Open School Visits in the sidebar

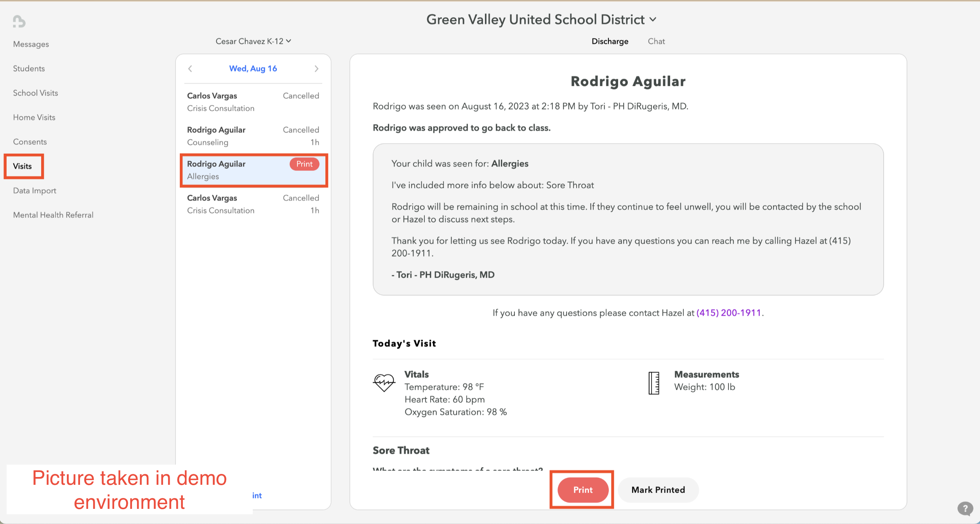[36, 93]
